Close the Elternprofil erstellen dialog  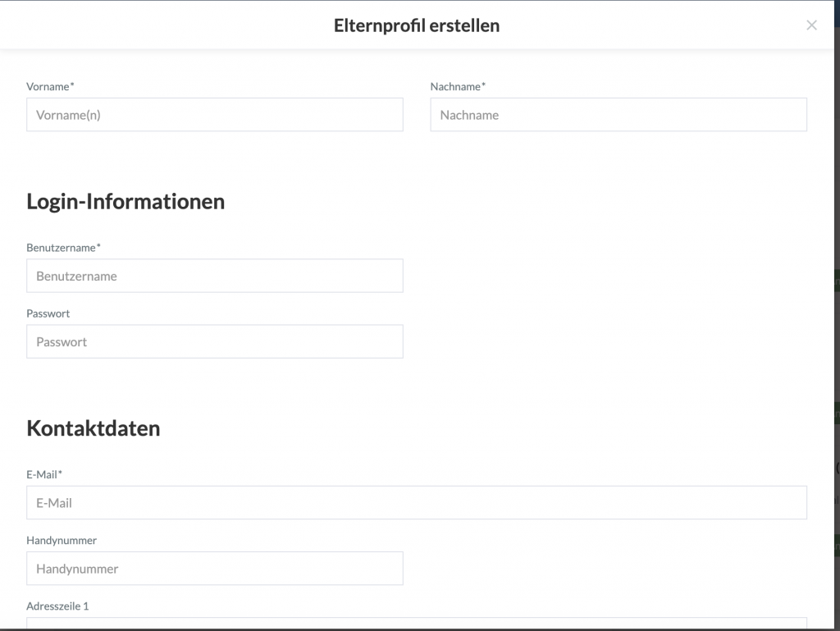(x=811, y=25)
